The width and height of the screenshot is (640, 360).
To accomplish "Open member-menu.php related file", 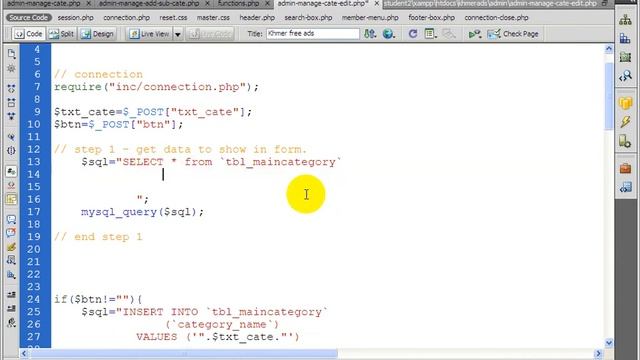I will tap(370, 18).
